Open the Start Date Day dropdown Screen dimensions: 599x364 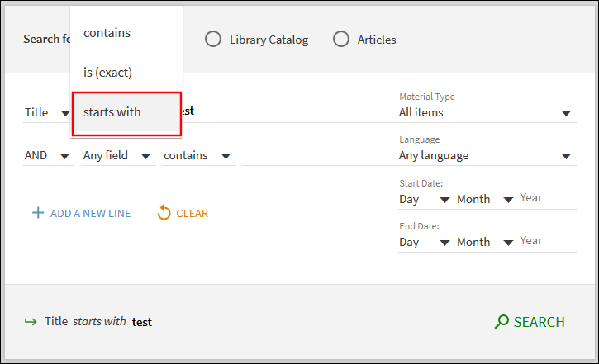pyautogui.click(x=423, y=199)
